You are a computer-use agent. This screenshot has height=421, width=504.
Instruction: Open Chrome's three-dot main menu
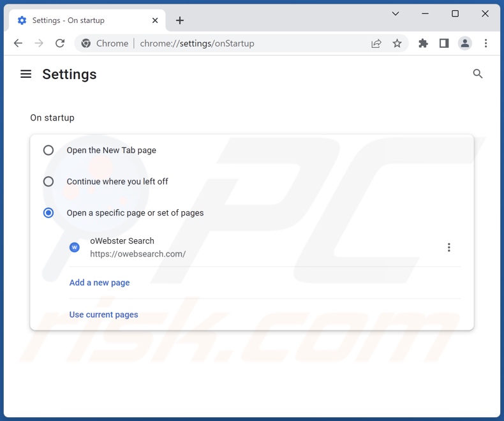[x=485, y=43]
